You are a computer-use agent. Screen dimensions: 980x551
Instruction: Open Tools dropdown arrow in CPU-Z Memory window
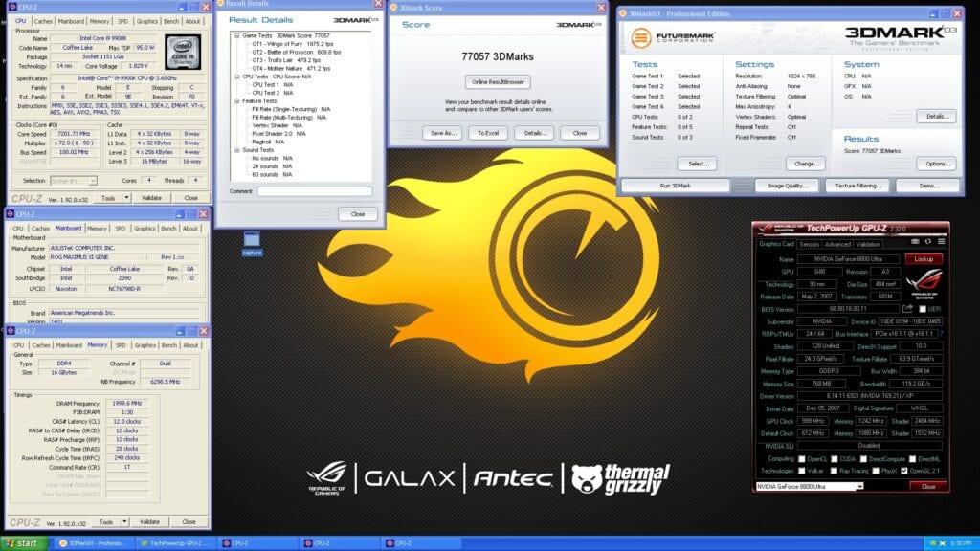pos(124,521)
